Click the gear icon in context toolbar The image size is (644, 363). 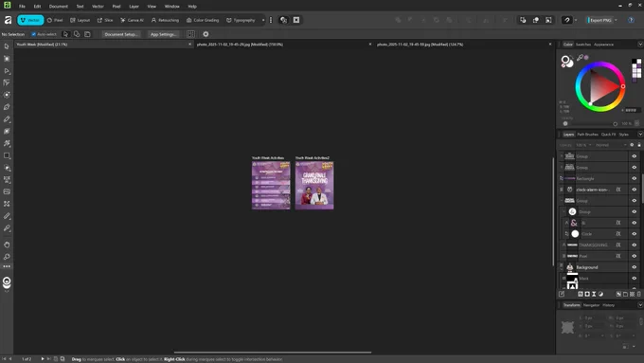click(x=206, y=34)
